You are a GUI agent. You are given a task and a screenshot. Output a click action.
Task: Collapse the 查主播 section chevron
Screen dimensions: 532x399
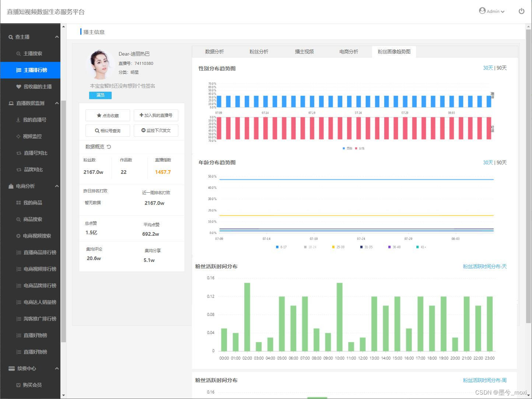click(57, 37)
